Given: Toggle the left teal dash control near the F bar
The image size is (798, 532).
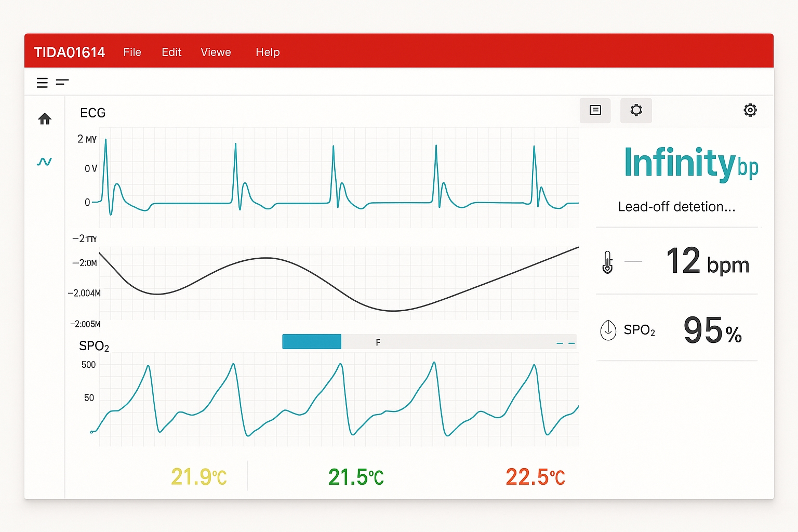Looking at the screenshot, I should click(x=559, y=343).
